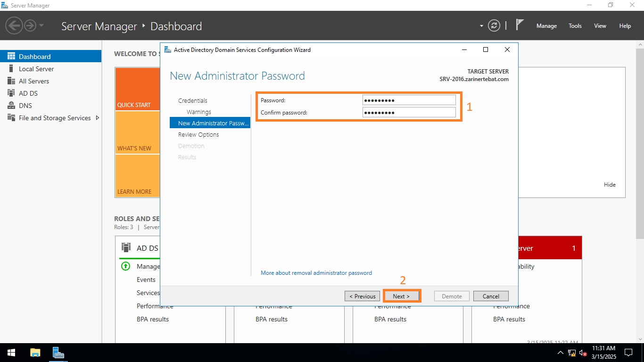Viewport: 644px width, 362px height.
Task: Select All Servers in the sidebar
Action: 50,81
